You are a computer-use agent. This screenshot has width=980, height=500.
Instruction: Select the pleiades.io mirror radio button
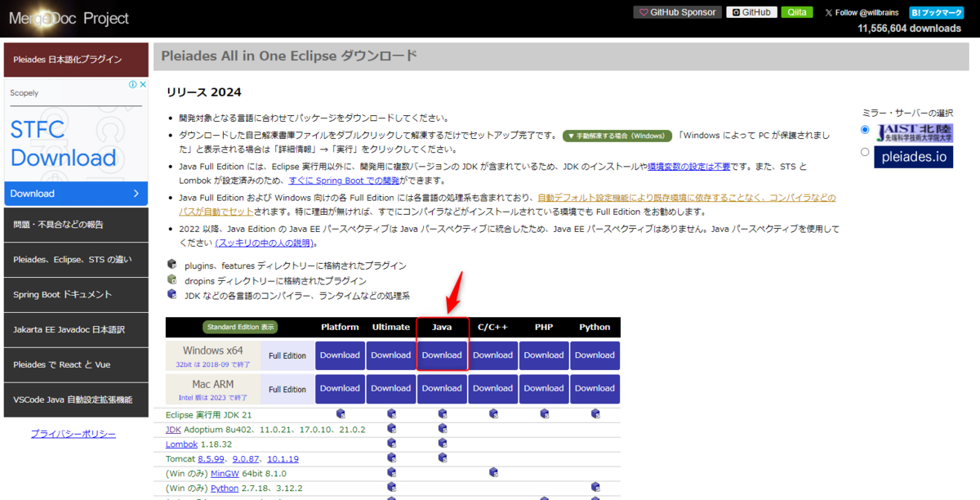(865, 152)
